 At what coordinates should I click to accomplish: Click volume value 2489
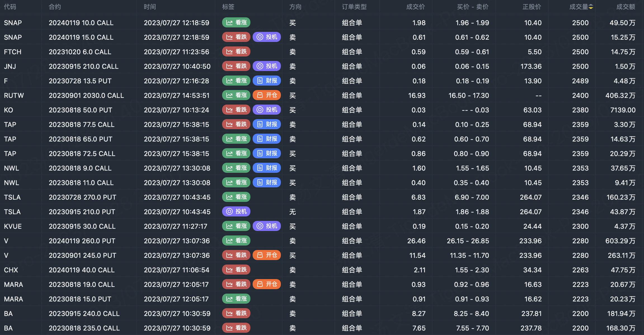pyautogui.click(x=580, y=81)
